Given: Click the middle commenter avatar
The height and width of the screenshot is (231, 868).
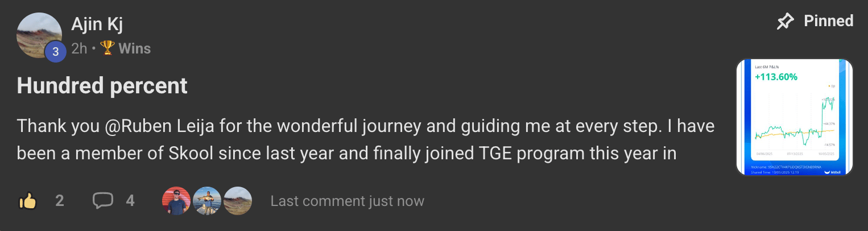Looking at the screenshot, I should (206, 201).
